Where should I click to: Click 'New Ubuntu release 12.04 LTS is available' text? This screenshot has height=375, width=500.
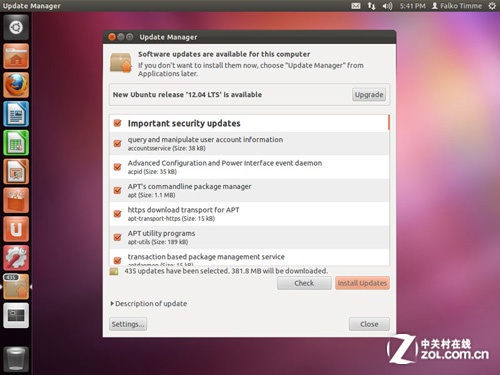(187, 95)
